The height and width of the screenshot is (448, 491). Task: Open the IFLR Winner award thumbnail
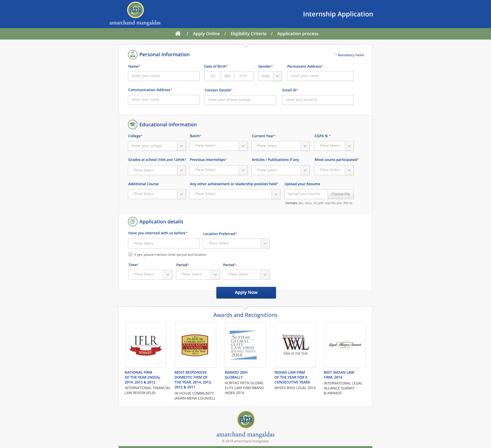click(x=146, y=345)
